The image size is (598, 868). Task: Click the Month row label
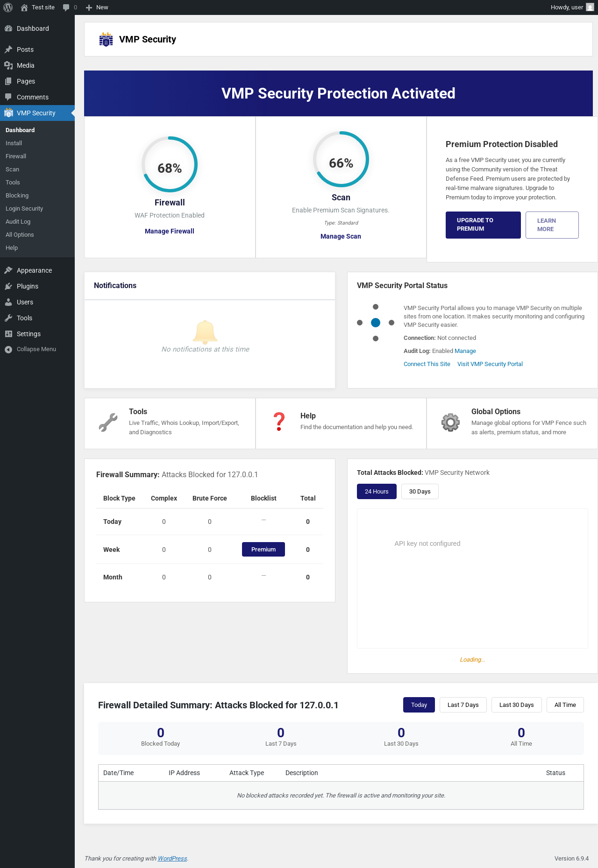tap(113, 577)
